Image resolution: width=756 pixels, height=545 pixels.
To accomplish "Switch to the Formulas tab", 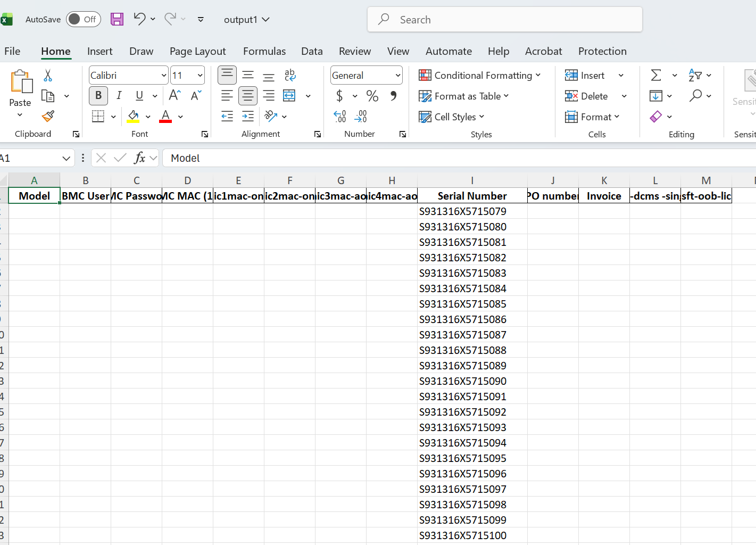I will 264,51.
